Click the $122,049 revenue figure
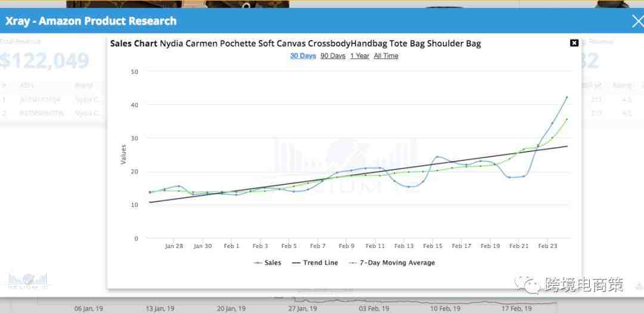644x313 pixels. point(44,61)
